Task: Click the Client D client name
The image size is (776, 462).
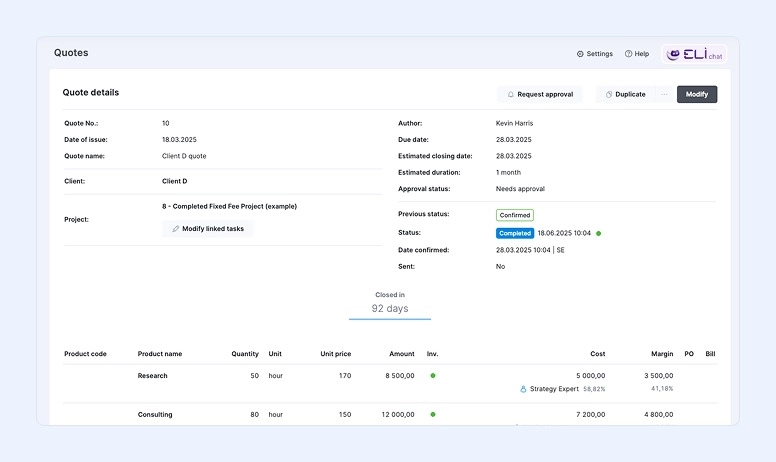Action: [x=174, y=181]
